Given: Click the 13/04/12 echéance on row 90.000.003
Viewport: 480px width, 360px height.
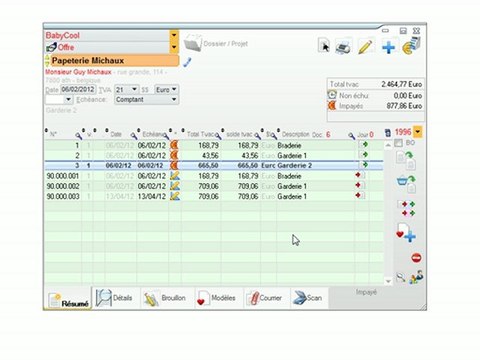Looking at the screenshot, I should coord(152,196).
